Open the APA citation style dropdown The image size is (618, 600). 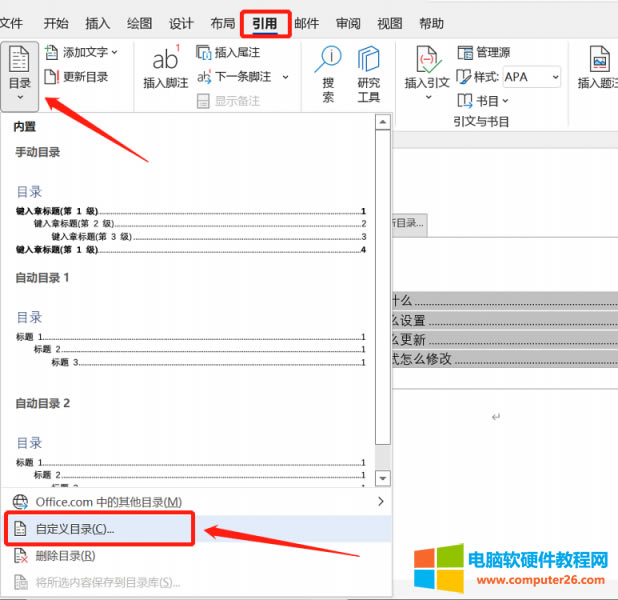tap(530, 77)
